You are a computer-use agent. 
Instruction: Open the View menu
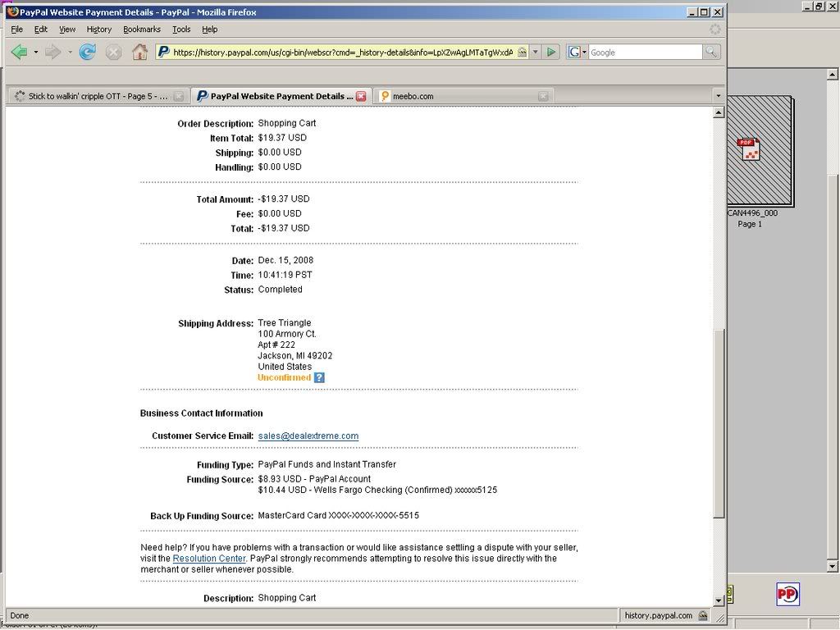pos(67,30)
